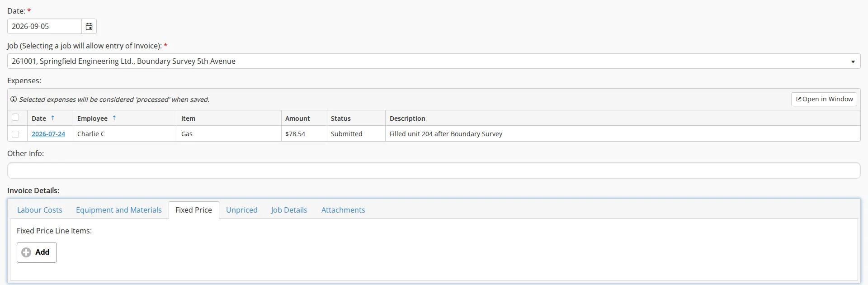The image size is (868, 285).
Task: Click the plus icon in Add button
Action: click(x=27, y=252)
